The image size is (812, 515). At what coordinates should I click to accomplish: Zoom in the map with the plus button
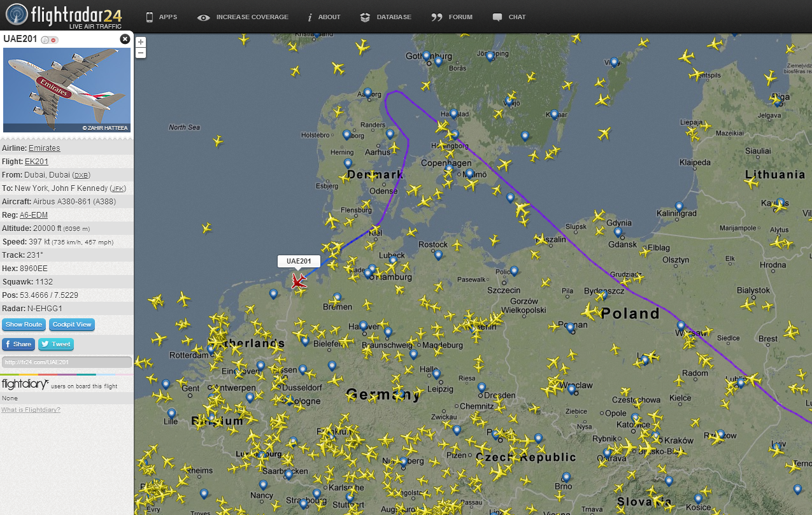[141, 42]
